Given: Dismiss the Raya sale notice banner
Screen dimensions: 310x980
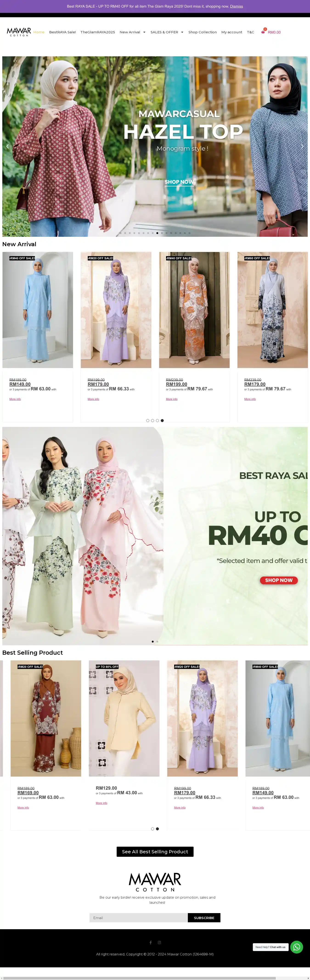Looking at the screenshot, I should 236,6.
